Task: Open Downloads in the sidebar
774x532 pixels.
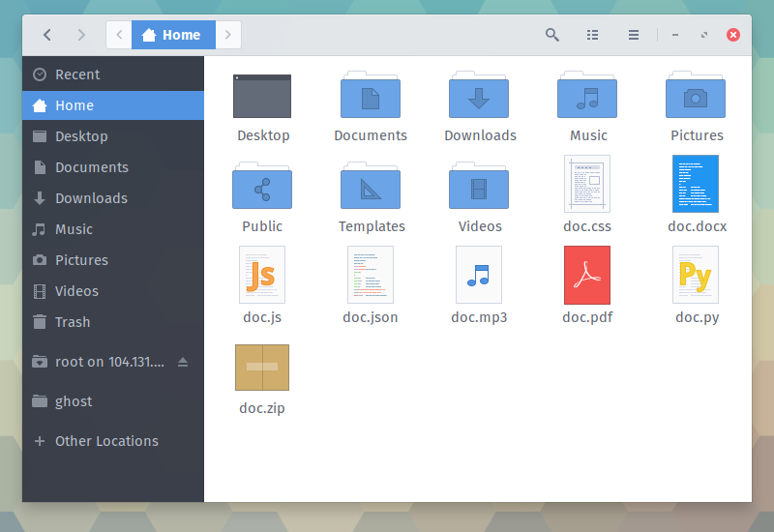Action: point(113,198)
